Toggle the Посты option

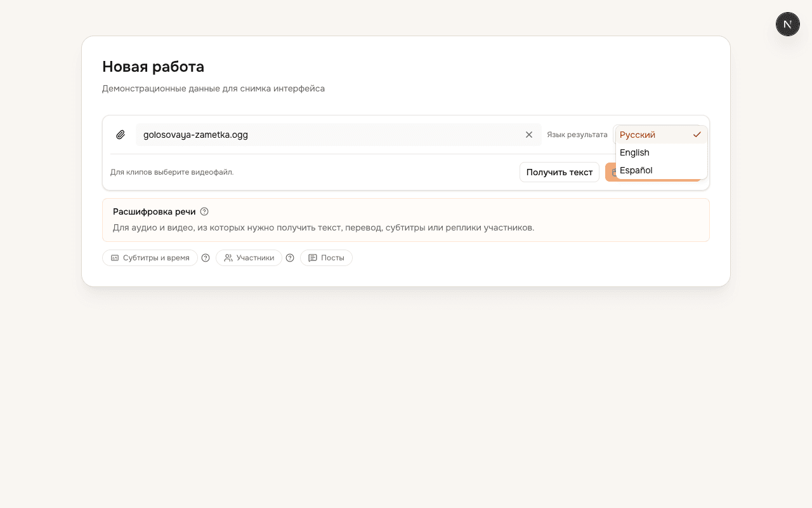coord(326,258)
